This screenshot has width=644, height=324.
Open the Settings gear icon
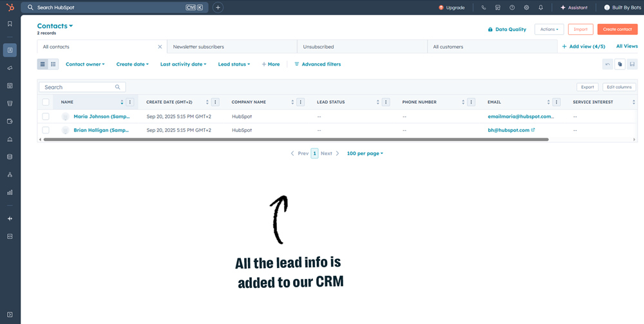coord(527,7)
